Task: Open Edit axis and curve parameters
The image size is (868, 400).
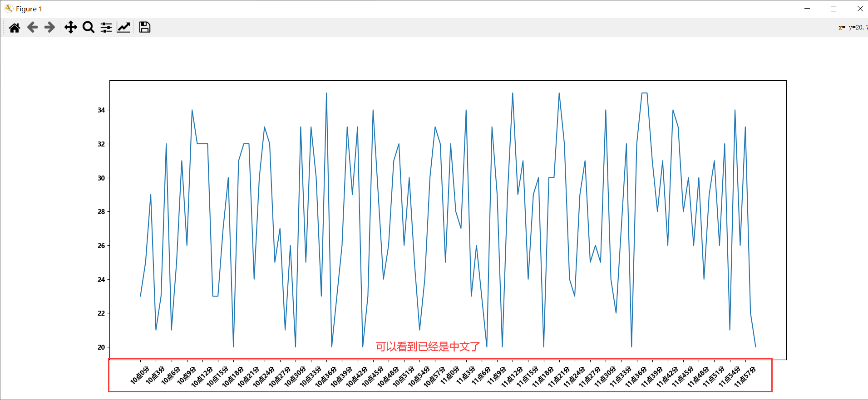Action: pyautogui.click(x=123, y=28)
